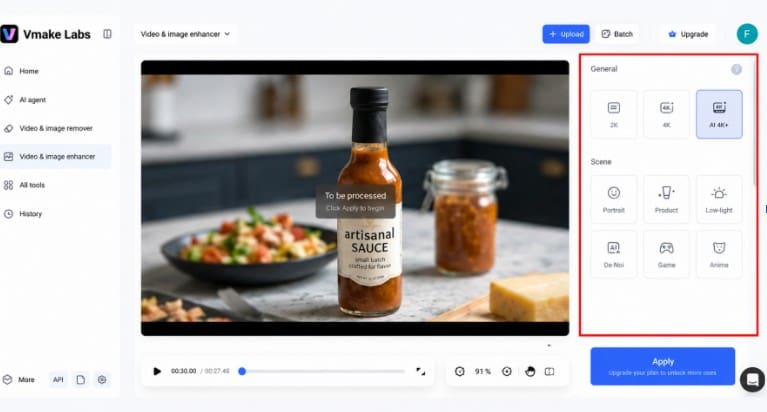
Task: Play the video preview
Action: tap(157, 371)
